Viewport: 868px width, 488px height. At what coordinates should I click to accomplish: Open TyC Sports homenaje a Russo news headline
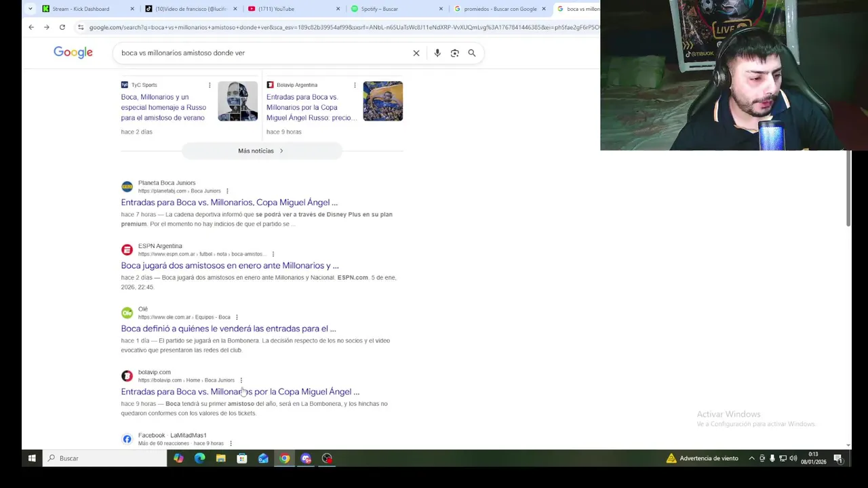(163, 107)
